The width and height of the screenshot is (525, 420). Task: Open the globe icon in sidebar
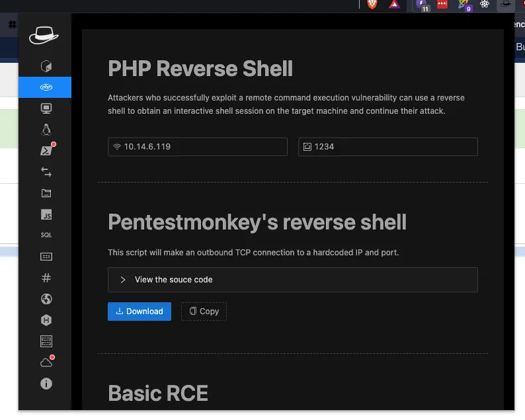coord(46,299)
